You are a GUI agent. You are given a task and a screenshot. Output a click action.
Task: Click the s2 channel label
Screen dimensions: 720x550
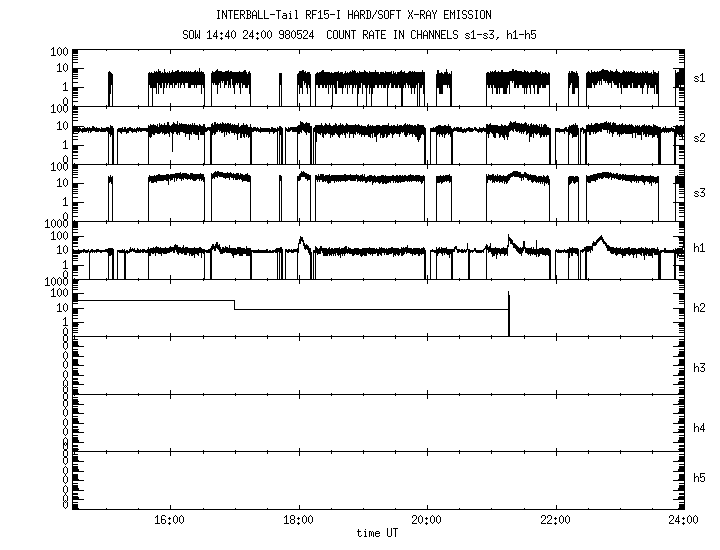tap(700, 136)
